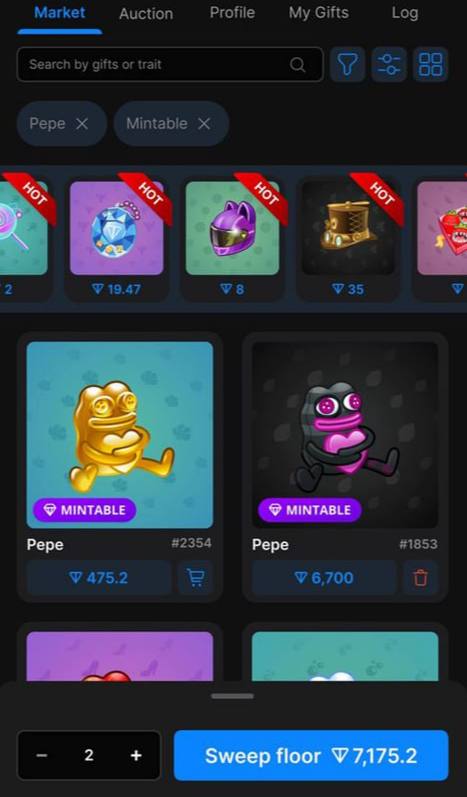The image size is (467, 797).
Task: Click the search magnifier icon
Action: (298, 65)
